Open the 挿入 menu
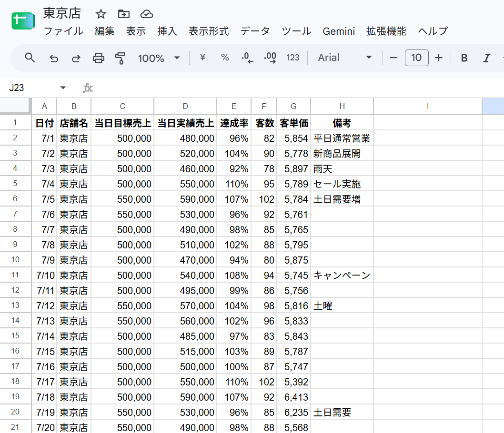The image size is (504, 433). pos(167,31)
